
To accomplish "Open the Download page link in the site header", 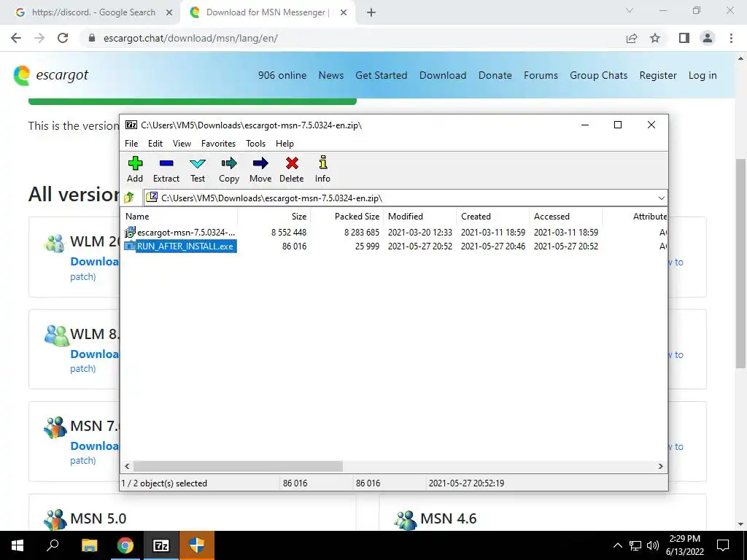I will 443,75.
